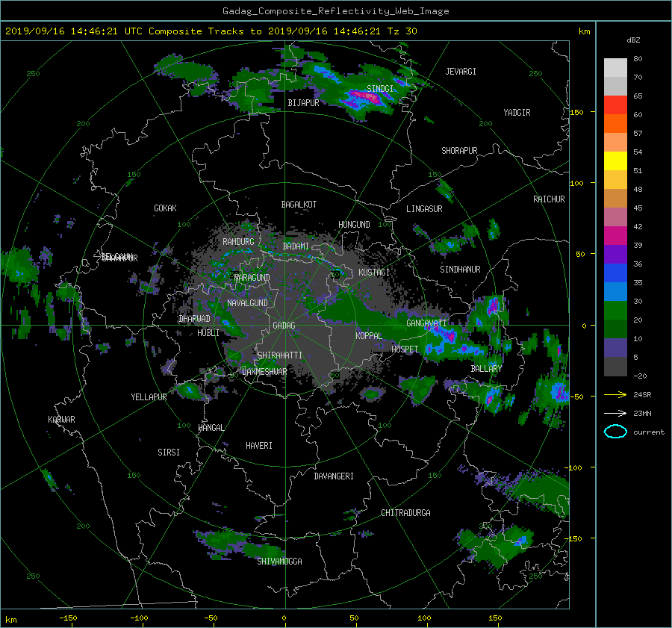Viewport: 672px width, 628px height.
Task: Click the Gadag_Composite_Reflectivity_Web_Image title
Action: (335, 11)
